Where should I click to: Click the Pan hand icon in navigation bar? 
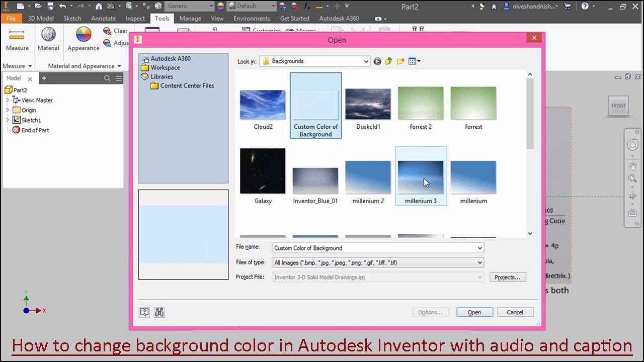(x=632, y=166)
